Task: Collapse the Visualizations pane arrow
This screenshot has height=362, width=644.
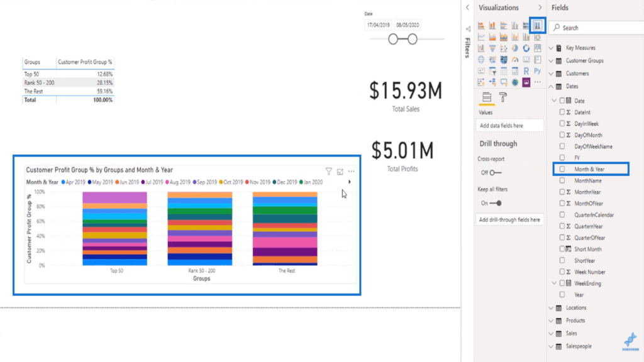Action: pyautogui.click(x=540, y=8)
